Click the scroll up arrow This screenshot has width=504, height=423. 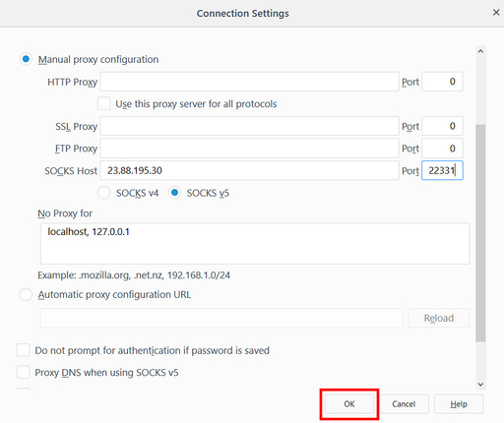click(480, 51)
